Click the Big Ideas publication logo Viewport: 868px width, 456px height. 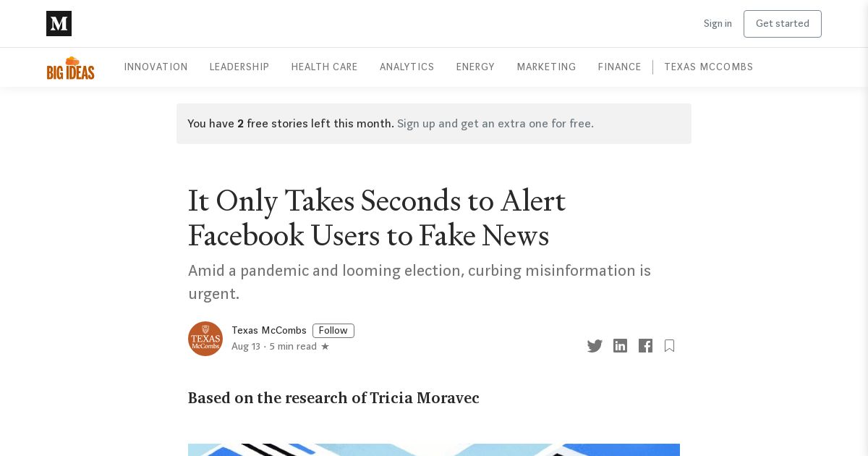pos(71,68)
